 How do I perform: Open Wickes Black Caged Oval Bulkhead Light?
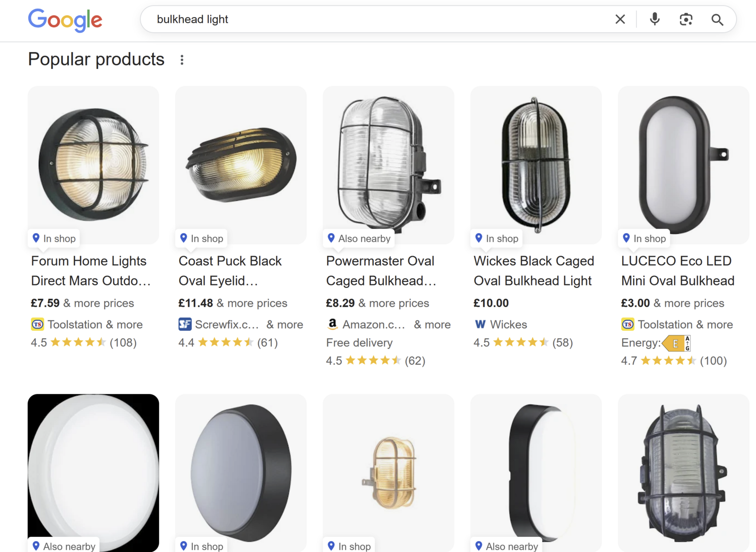[533, 271]
